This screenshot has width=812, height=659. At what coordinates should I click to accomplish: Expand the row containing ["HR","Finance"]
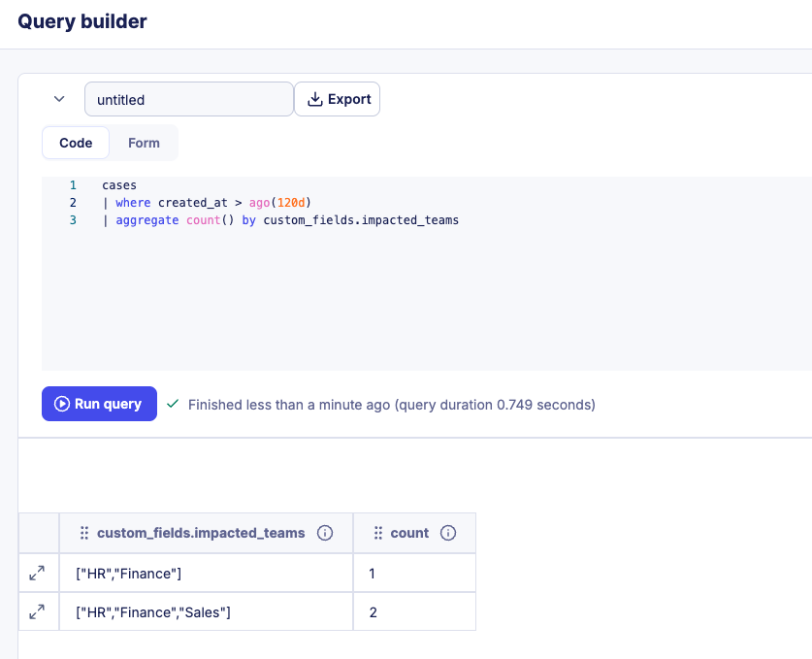click(x=38, y=573)
